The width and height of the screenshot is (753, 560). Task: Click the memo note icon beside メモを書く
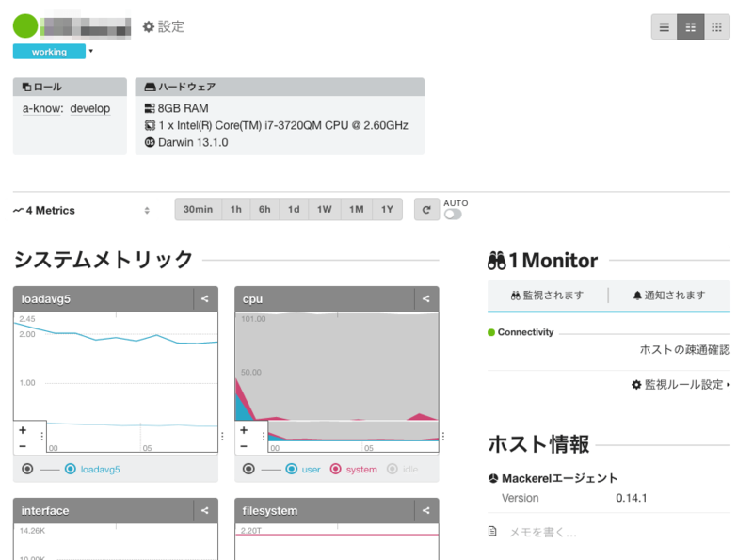pyautogui.click(x=490, y=532)
